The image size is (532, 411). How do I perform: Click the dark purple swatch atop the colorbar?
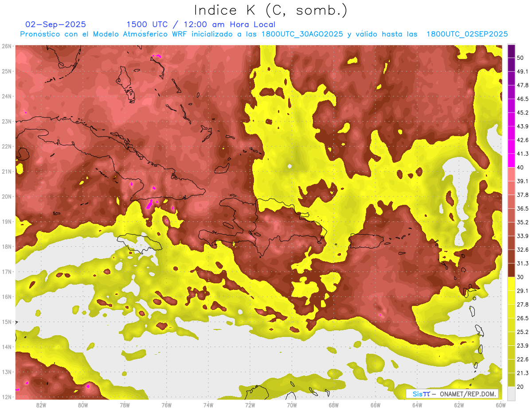tap(512, 51)
